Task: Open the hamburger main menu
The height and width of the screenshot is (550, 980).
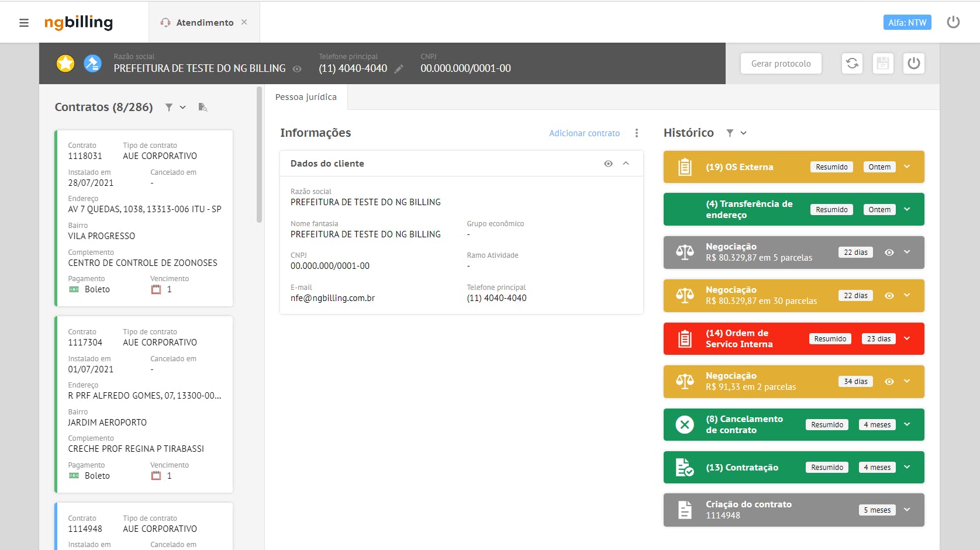Action: coord(24,23)
